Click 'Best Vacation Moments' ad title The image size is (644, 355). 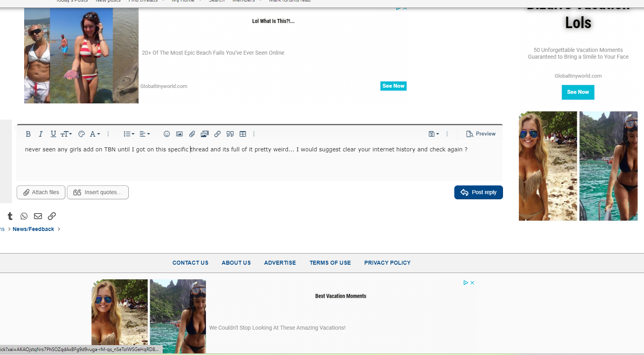[341, 296]
